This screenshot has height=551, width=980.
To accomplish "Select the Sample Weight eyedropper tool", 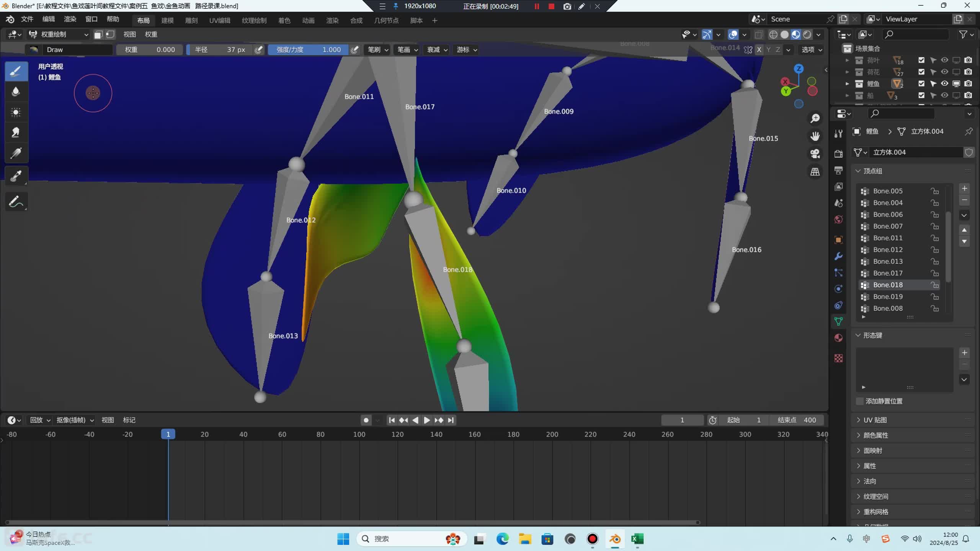I will [x=16, y=176].
